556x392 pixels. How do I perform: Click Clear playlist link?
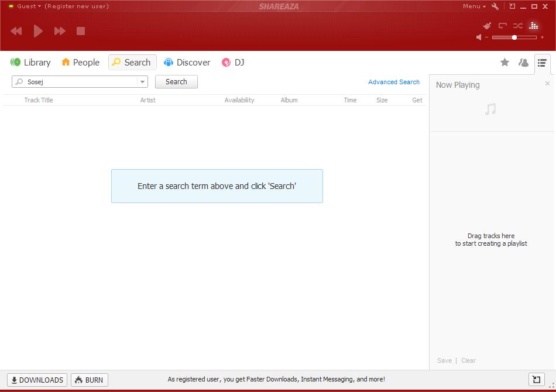pyautogui.click(x=468, y=360)
